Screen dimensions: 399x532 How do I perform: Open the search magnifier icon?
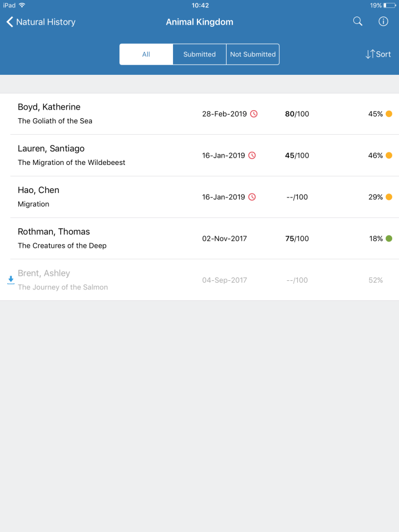[357, 21]
